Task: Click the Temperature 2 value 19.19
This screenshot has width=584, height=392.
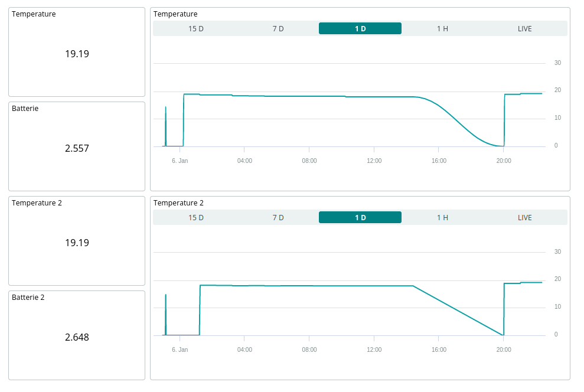Action: click(77, 243)
